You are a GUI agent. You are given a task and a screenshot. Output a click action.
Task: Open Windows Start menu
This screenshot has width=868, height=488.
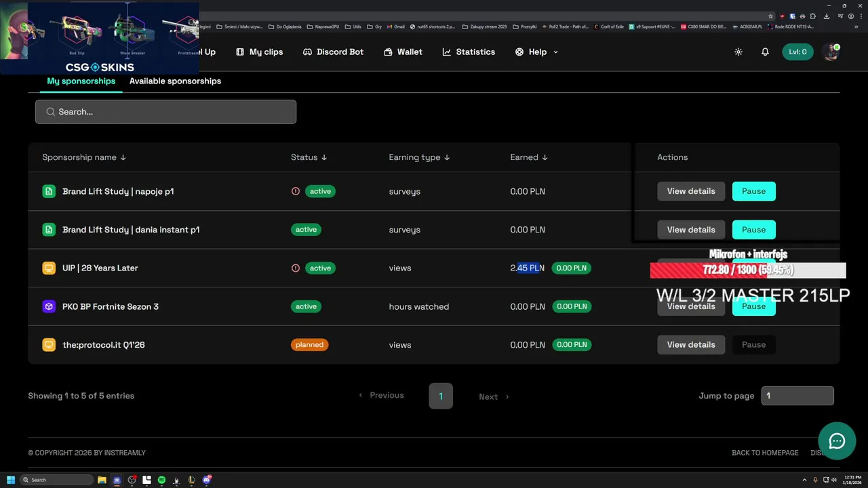point(11,480)
